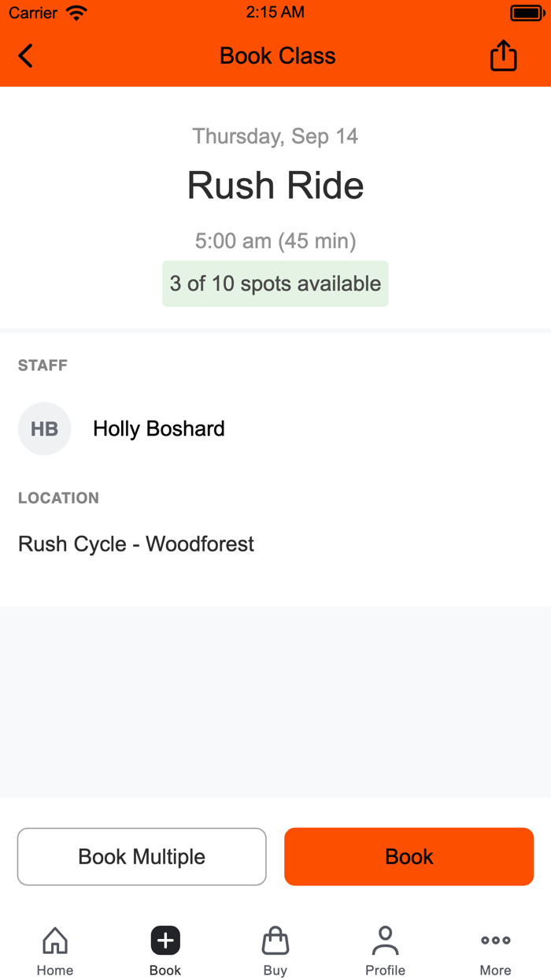
Task: Select the Rush Ride class title
Action: point(275,186)
